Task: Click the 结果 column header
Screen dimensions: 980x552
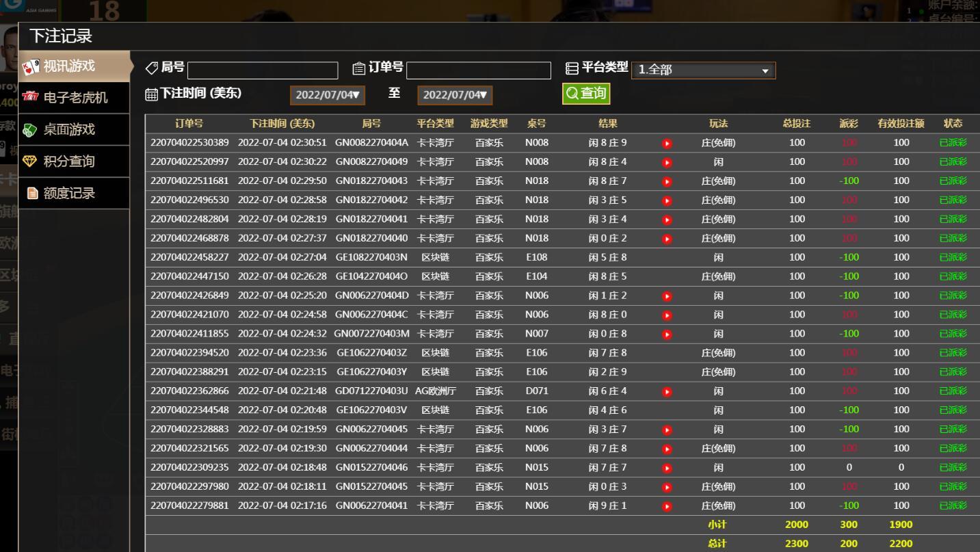Action: pyautogui.click(x=607, y=124)
